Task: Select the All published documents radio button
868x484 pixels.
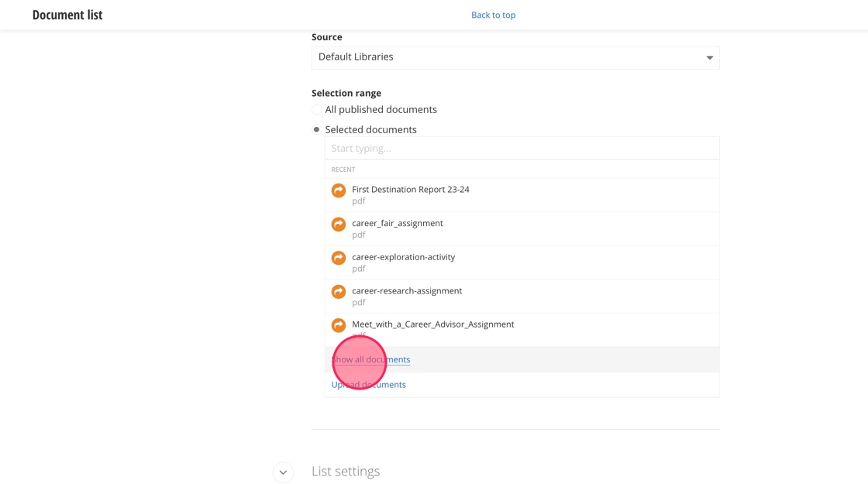Action: (317, 110)
